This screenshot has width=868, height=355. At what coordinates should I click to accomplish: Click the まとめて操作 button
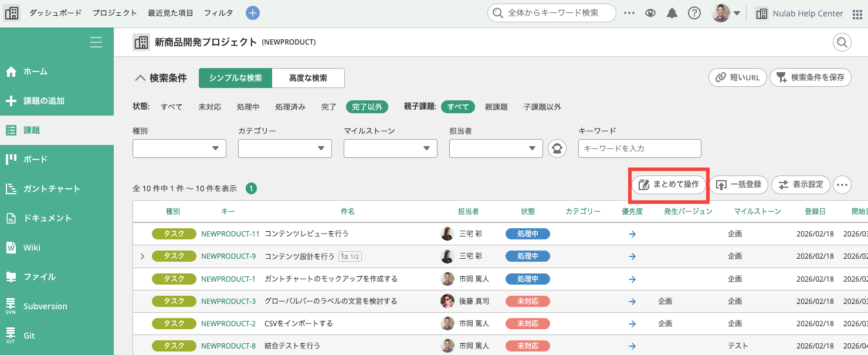669,185
